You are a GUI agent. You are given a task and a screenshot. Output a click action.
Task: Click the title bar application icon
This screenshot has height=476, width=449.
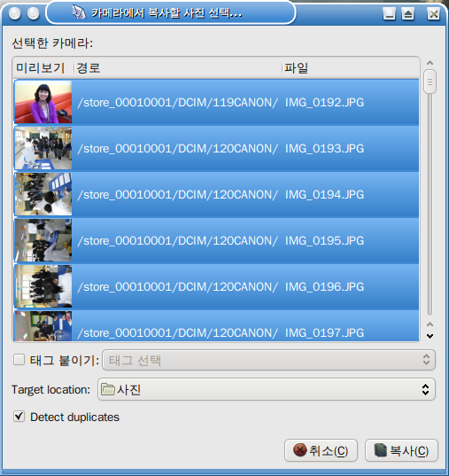tap(79, 12)
